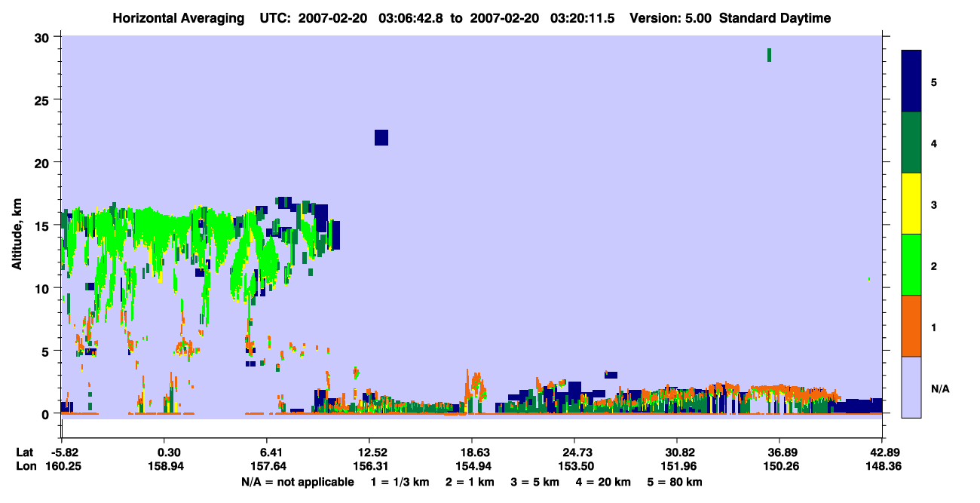Select the orange legend swatch for 1

coord(912,326)
